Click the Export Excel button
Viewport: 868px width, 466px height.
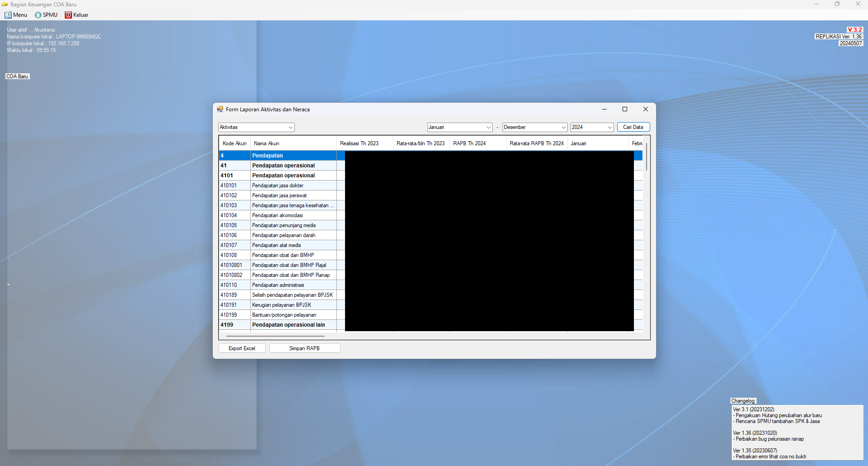coord(242,348)
